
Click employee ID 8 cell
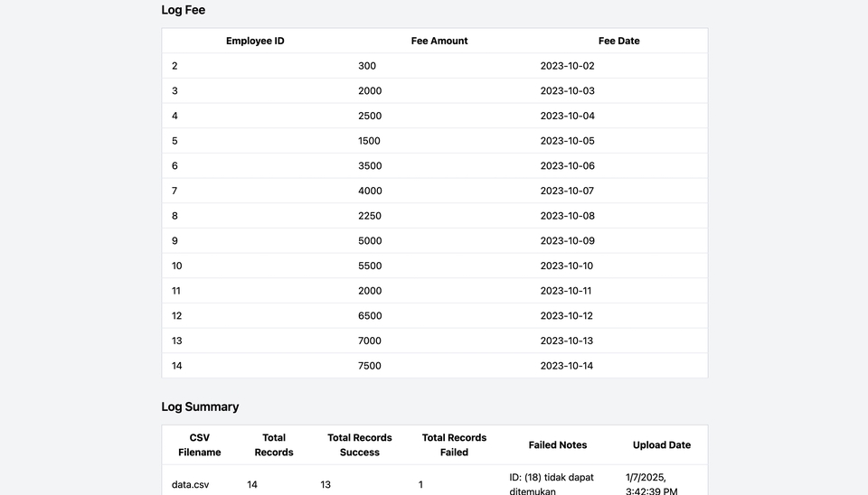click(175, 216)
